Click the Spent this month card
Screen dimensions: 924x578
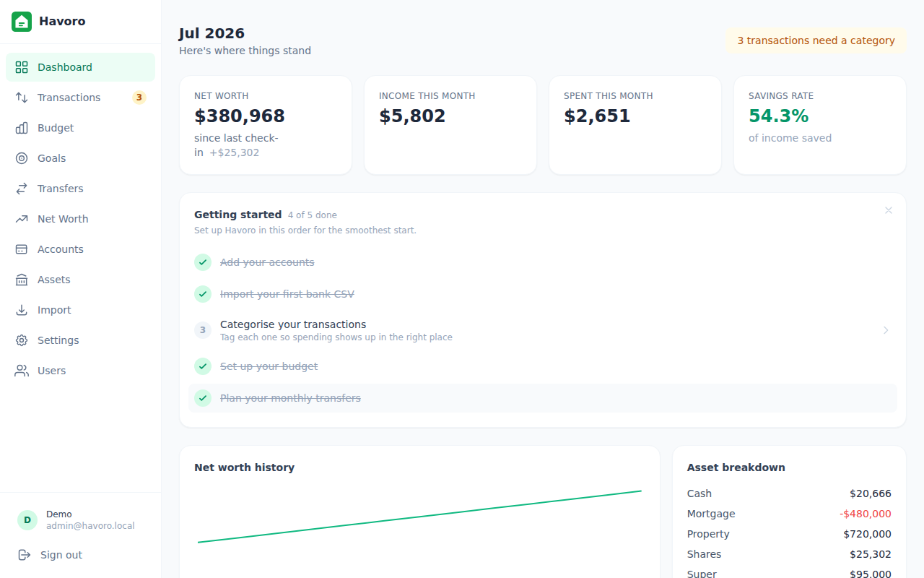[635, 125]
